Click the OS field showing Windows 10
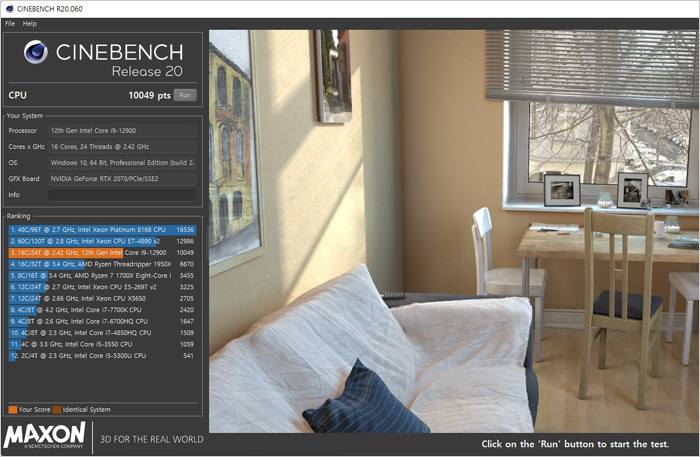 pyautogui.click(x=122, y=162)
